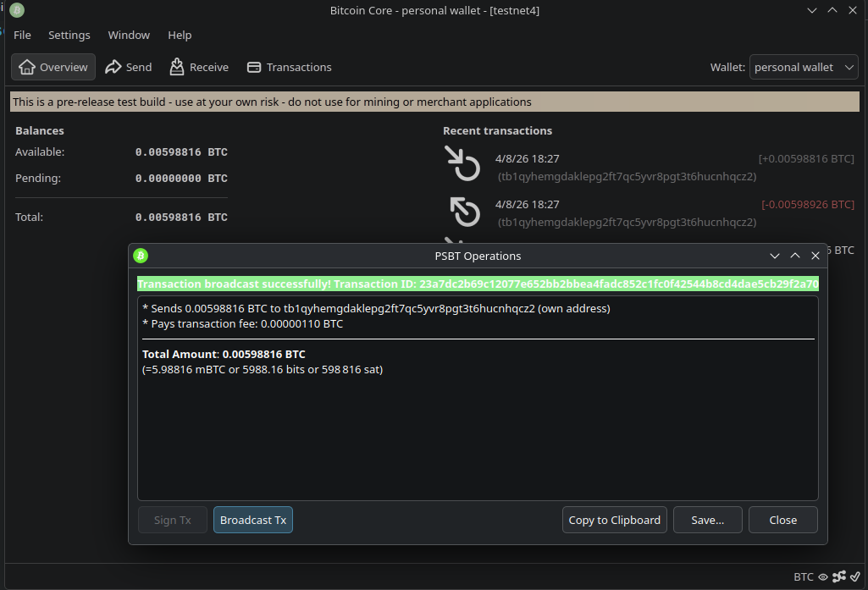Click the address under the +0.00598816 BTC transaction
868x590 pixels.
coord(627,177)
